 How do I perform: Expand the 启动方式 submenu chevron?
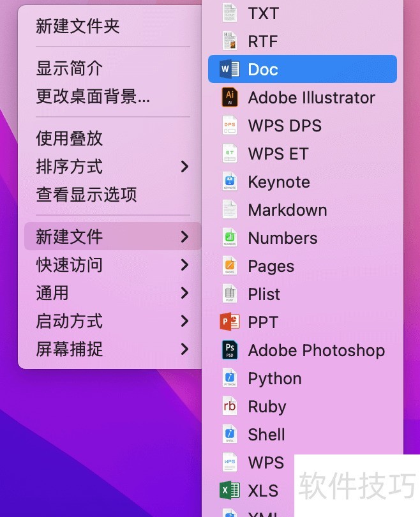pos(184,321)
